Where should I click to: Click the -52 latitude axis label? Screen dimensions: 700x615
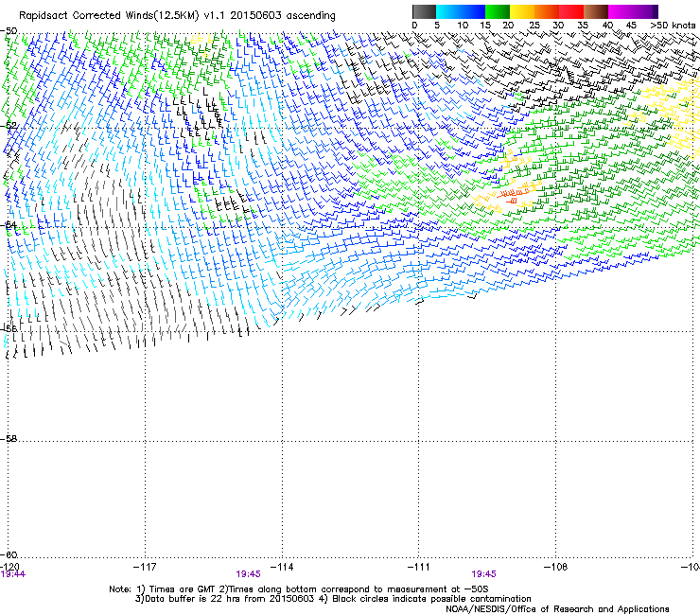[9, 126]
